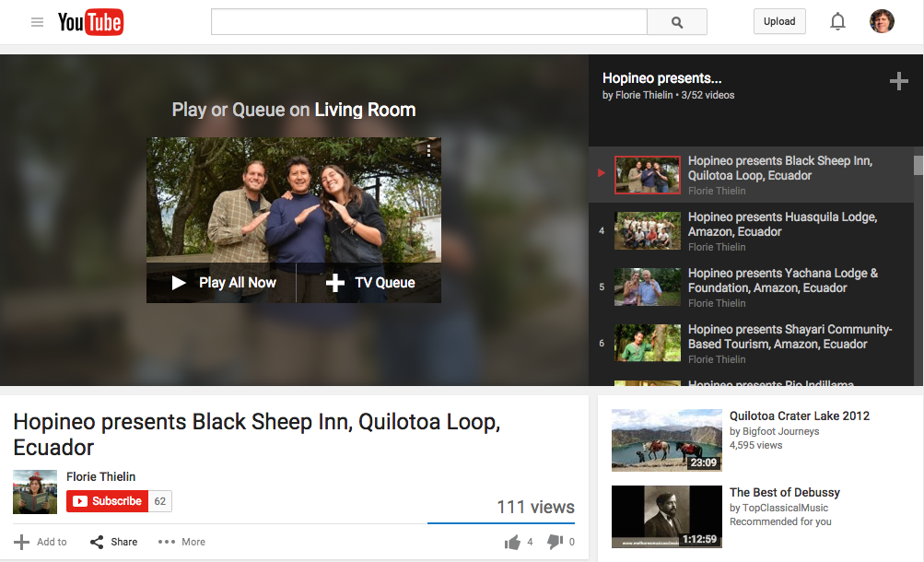Click the Share icon
924x562 pixels.
tap(97, 542)
